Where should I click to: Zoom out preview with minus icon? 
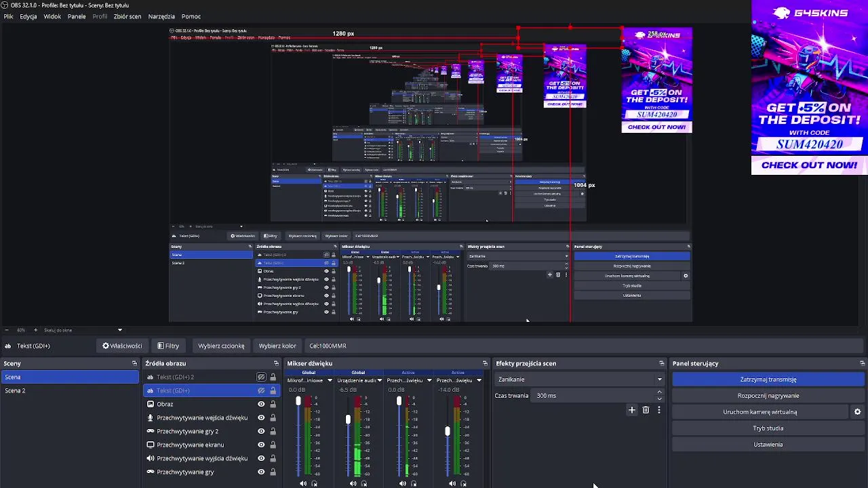point(7,330)
